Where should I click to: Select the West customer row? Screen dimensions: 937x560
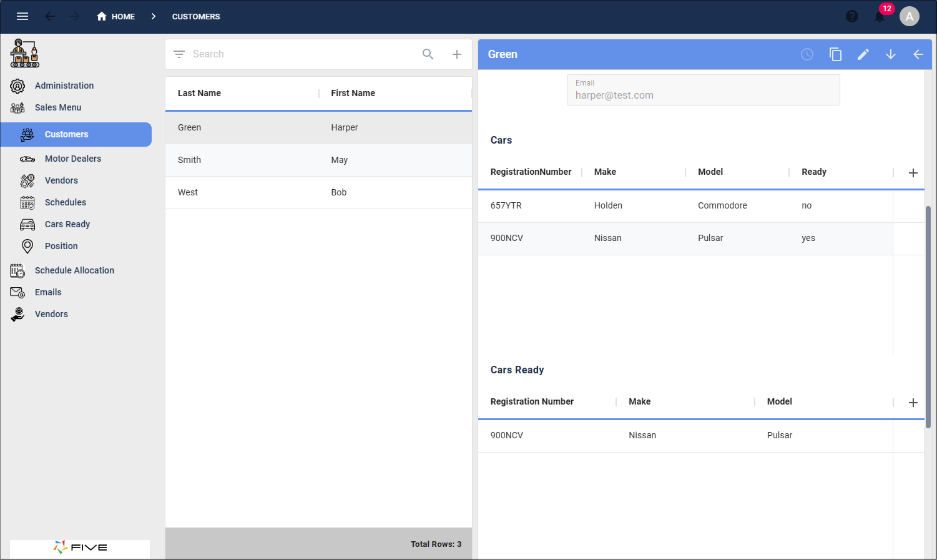point(318,193)
